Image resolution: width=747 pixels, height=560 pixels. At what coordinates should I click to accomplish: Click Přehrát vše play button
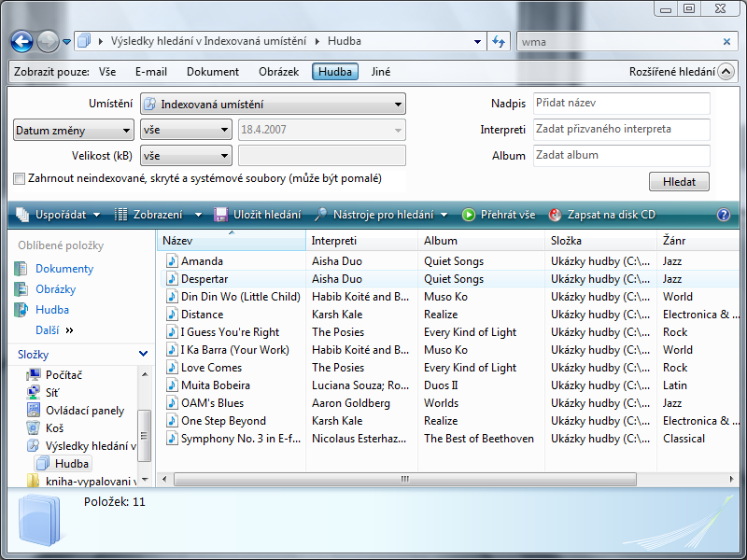click(x=499, y=215)
